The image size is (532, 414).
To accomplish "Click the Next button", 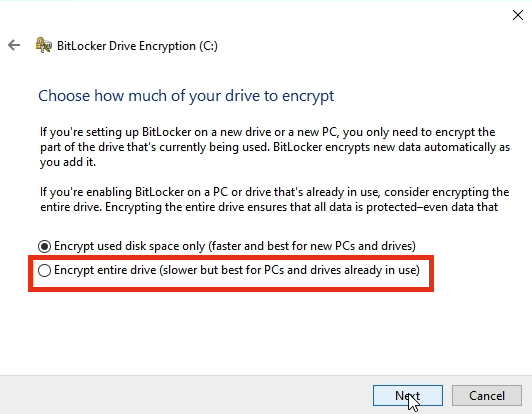I will pyautogui.click(x=408, y=395).
